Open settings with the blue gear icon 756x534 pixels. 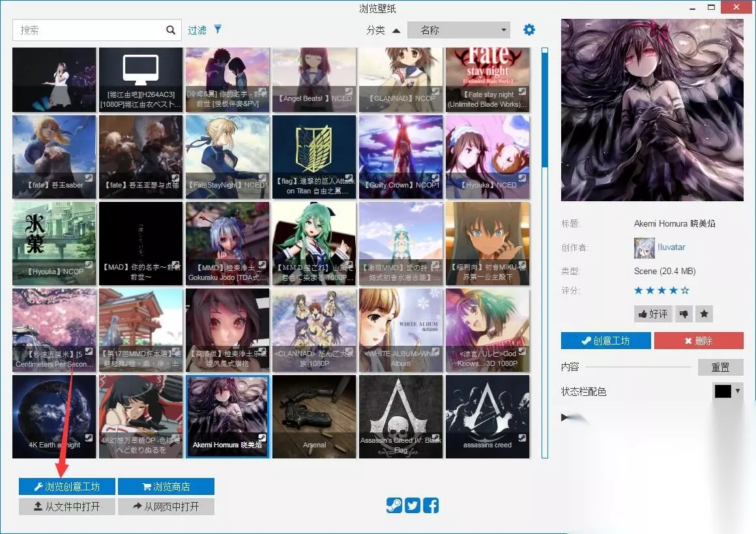[x=529, y=30]
